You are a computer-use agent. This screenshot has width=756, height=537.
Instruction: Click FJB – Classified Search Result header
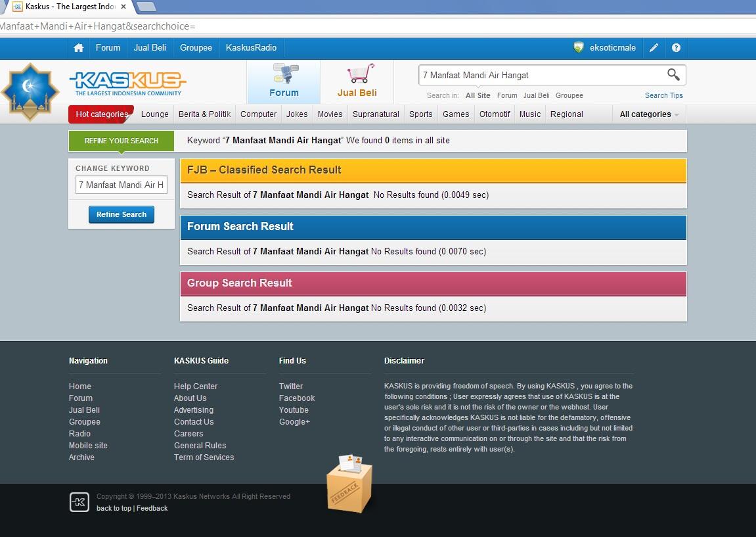(x=433, y=170)
